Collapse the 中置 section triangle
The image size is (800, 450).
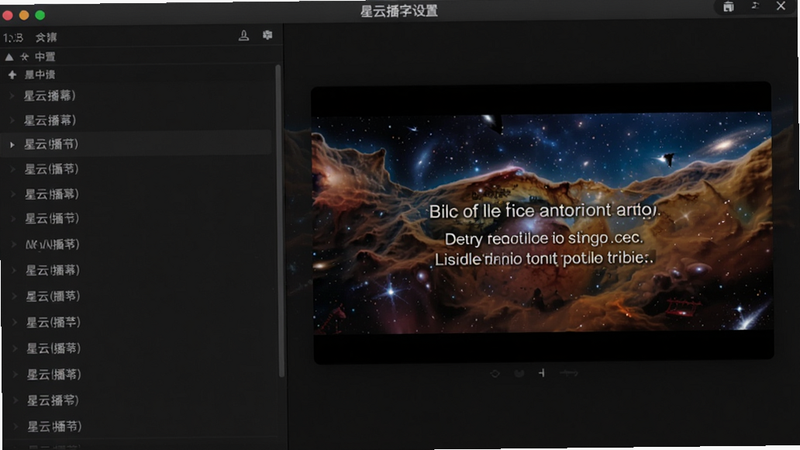click(x=9, y=57)
